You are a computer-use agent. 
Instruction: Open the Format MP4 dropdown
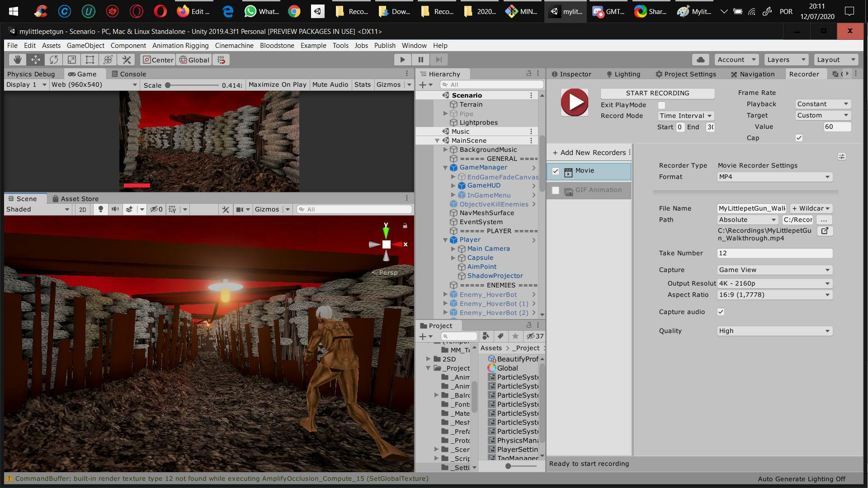click(774, 177)
